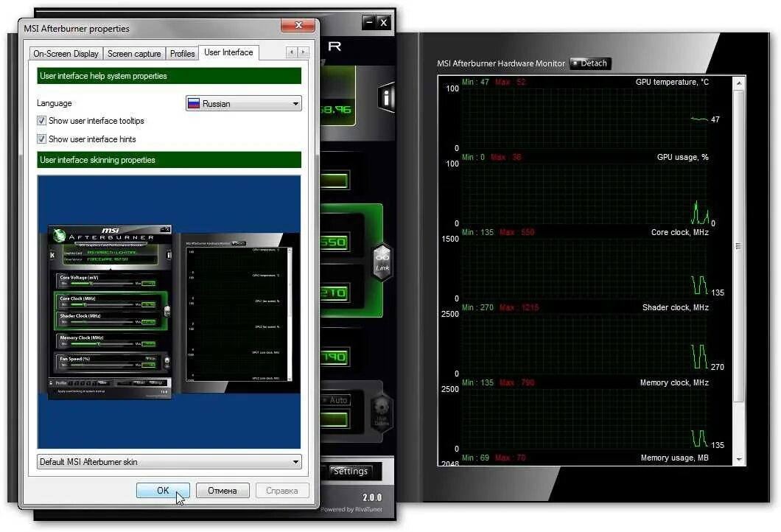Viewport: 781px width, 532px height.
Task: Click the GPU usage graph
Action: pyautogui.click(x=585, y=194)
